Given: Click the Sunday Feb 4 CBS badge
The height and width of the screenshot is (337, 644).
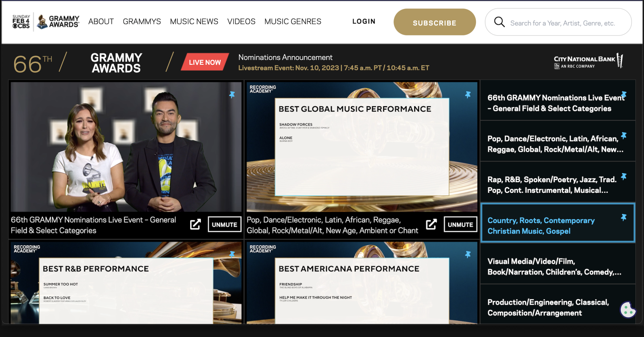Looking at the screenshot, I should coord(21,22).
